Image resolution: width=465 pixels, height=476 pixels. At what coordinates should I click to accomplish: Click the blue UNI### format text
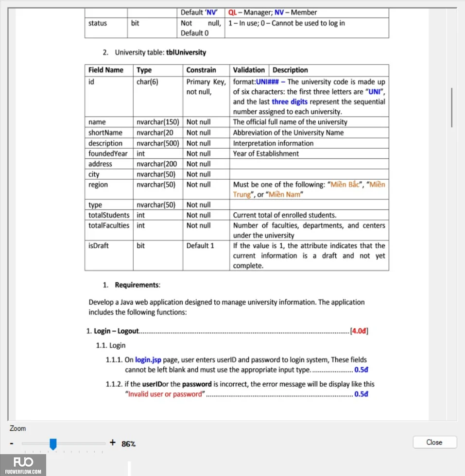click(267, 82)
